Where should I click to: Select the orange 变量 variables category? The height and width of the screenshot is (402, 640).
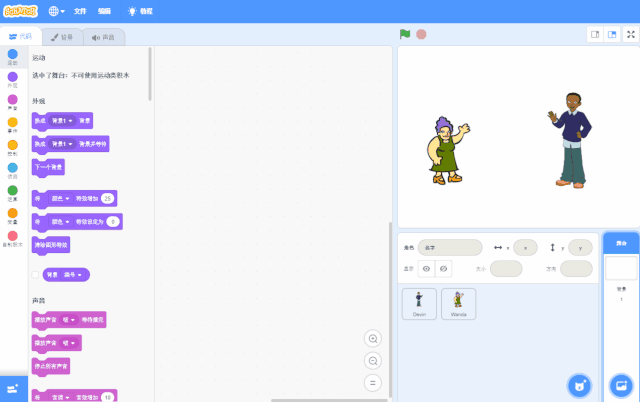coord(13,216)
